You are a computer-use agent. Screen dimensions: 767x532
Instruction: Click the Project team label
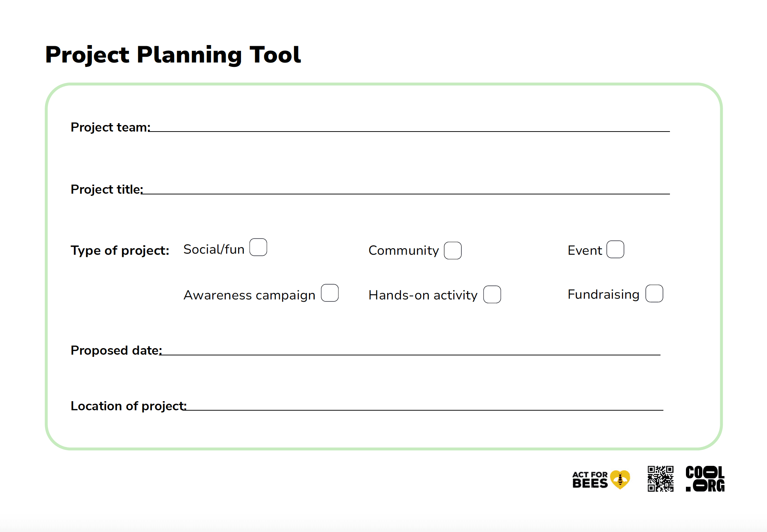pyautogui.click(x=110, y=127)
